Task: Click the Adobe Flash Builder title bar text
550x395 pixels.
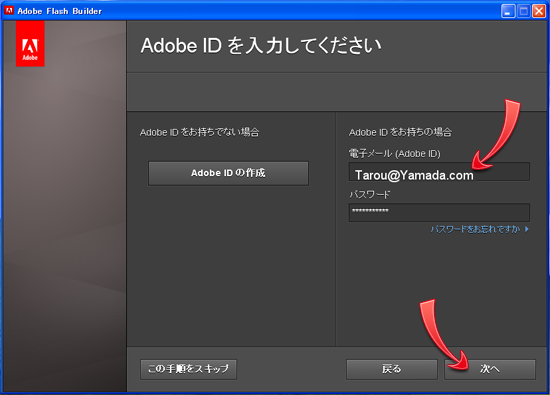Action: (60, 11)
